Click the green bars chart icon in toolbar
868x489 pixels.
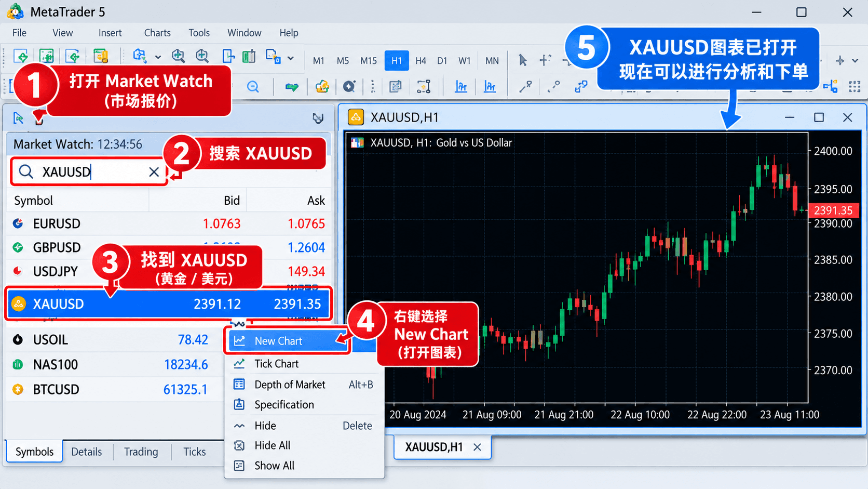pyautogui.click(x=249, y=56)
